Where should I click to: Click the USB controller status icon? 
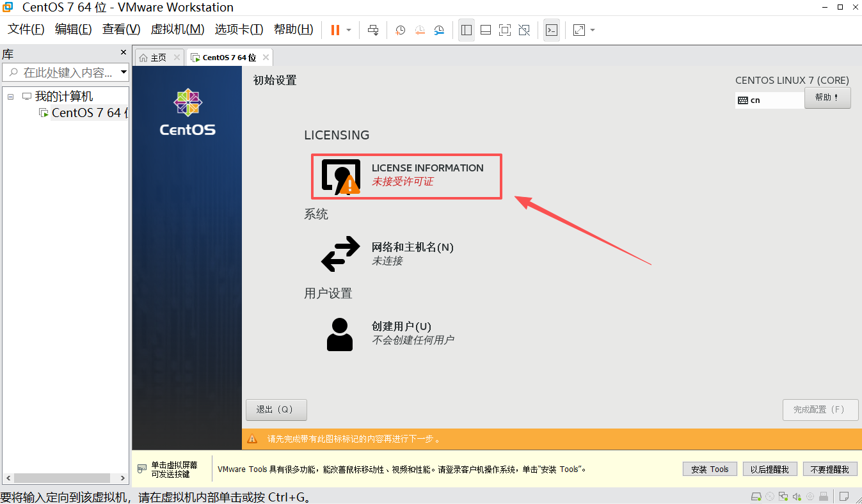click(824, 496)
